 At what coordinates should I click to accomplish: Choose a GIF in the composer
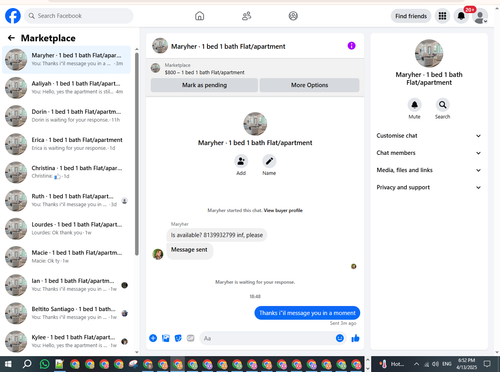pyautogui.click(x=190, y=338)
